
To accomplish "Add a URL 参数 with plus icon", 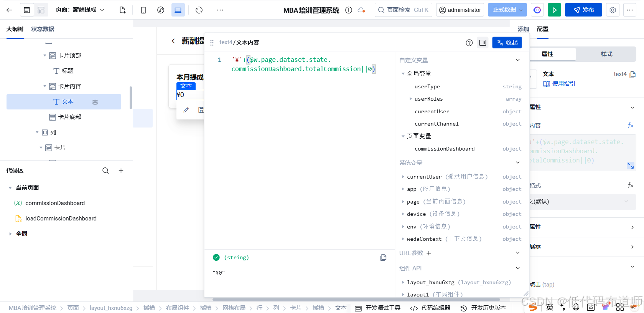I will pos(429,253).
